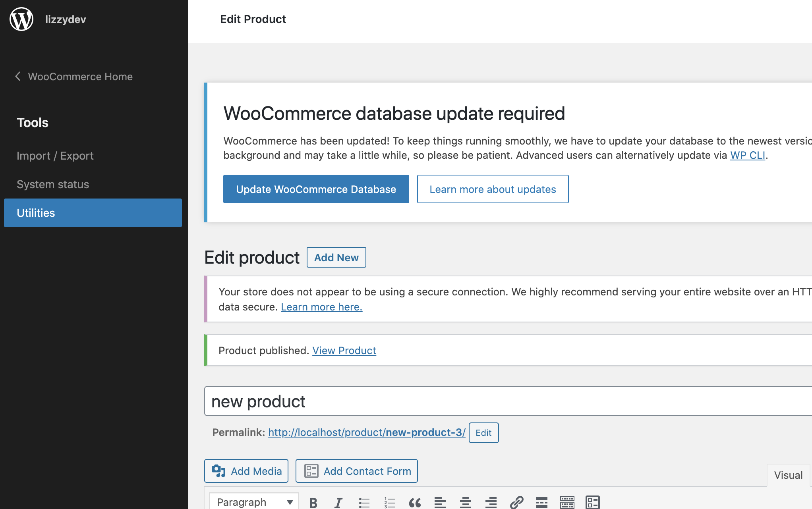Image resolution: width=812 pixels, height=509 pixels.
Task: Select the Utilities menu item
Action: [93, 213]
